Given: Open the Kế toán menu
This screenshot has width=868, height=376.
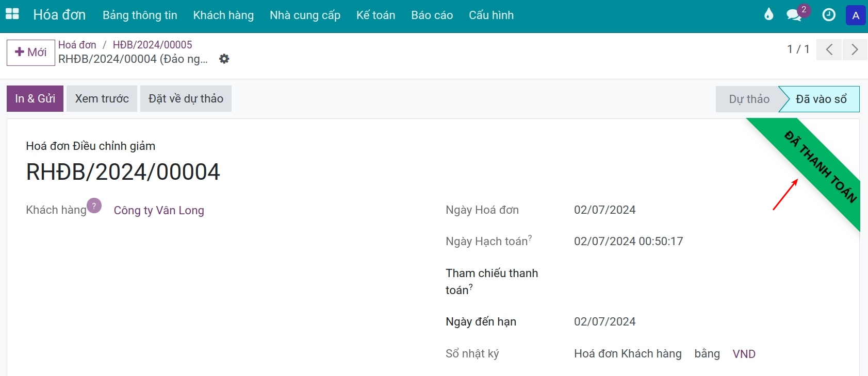Looking at the screenshot, I should (x=375, y=15).
